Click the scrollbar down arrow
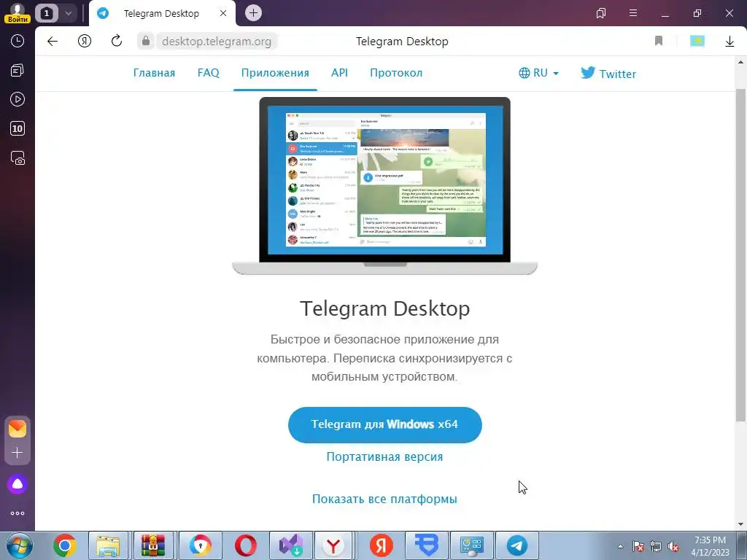Viewport: 747px width, 560px height. click(x=741, y=525)
